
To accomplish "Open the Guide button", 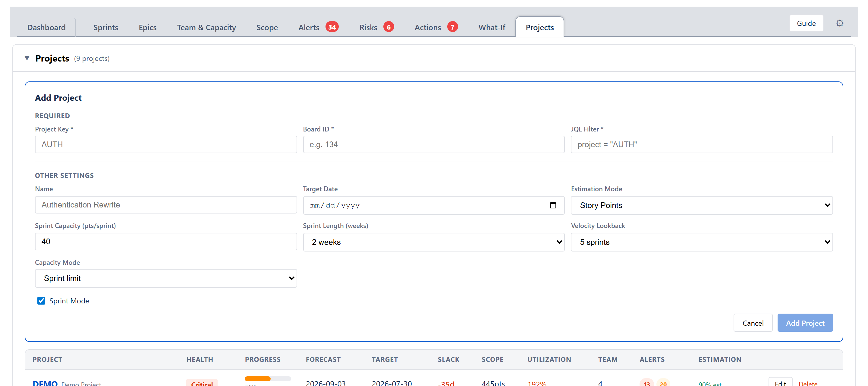I will pyautogui.click(x=806, y=23).
